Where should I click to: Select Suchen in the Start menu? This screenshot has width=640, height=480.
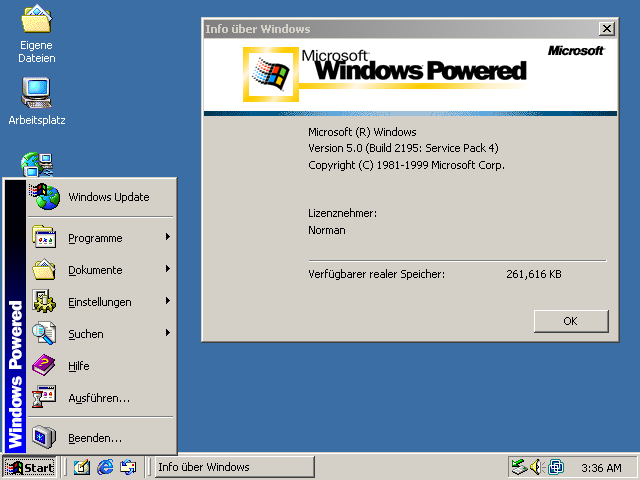click(x=101, y=333)
